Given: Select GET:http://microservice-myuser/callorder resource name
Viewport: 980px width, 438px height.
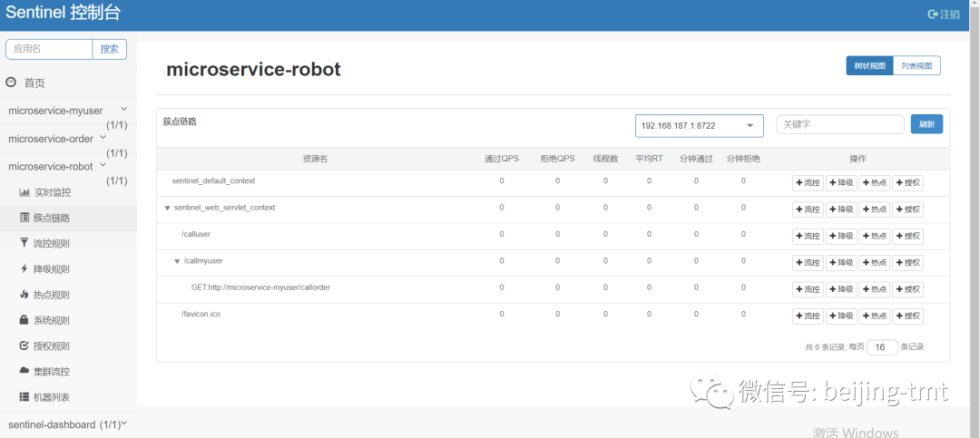Looking at the screenshot, I should [260, 287].
